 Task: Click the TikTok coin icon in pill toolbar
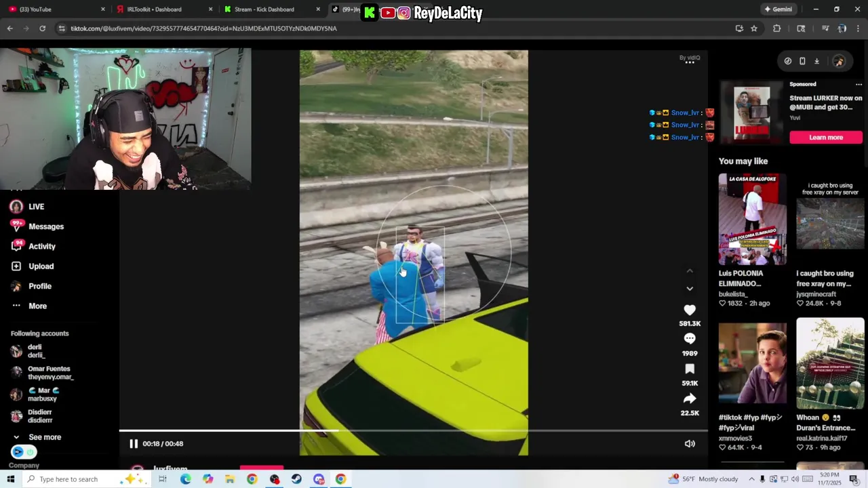coord(787,61)
